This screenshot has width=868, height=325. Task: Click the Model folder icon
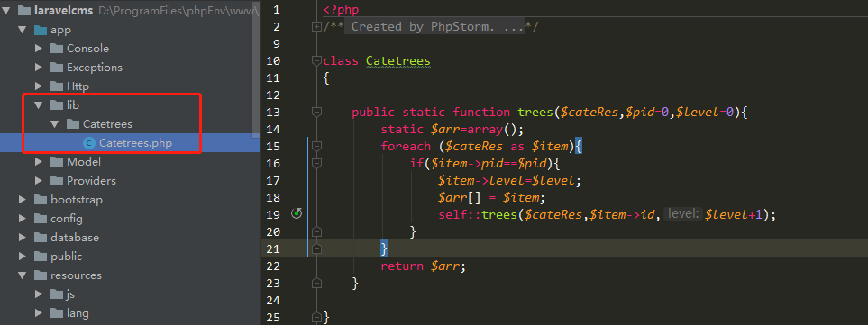point(57,162)
